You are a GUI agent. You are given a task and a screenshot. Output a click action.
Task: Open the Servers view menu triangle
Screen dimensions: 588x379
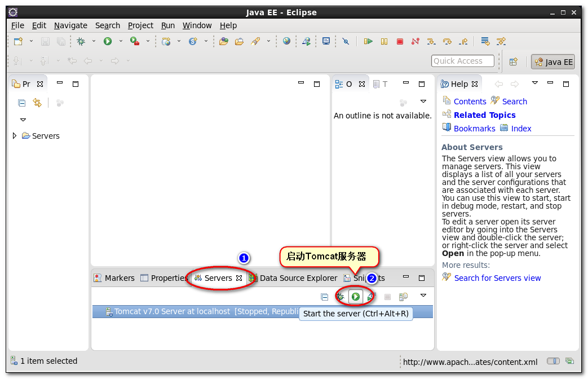[x=423, y=296]
